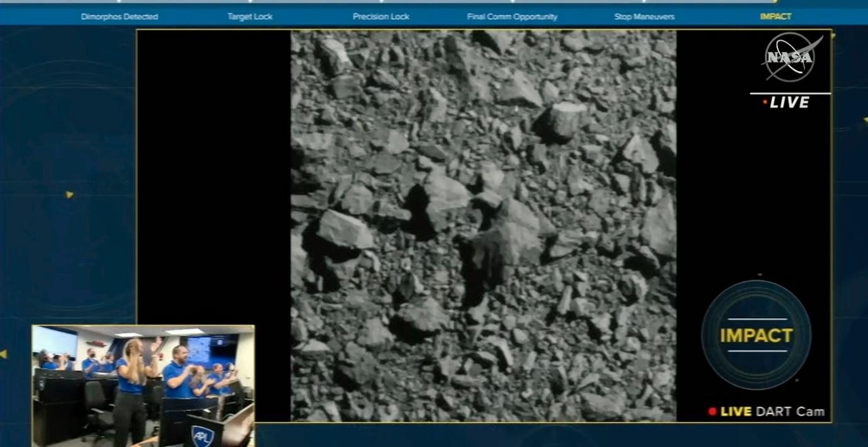Select the Precision Lock timeline stage
868x447 pixels.
point(381,17)
